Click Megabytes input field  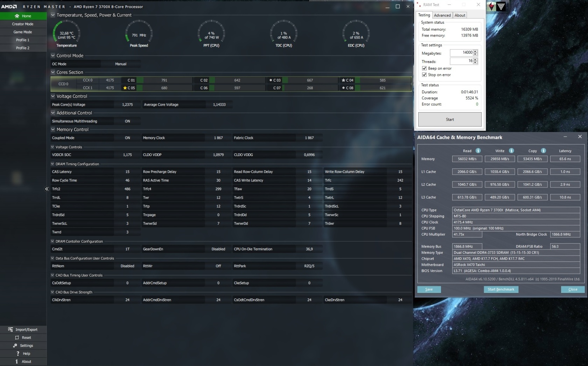[462, 53]
